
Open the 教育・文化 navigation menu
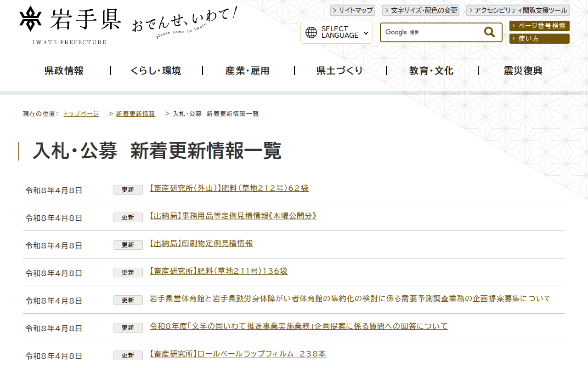[x=430, y=70]
